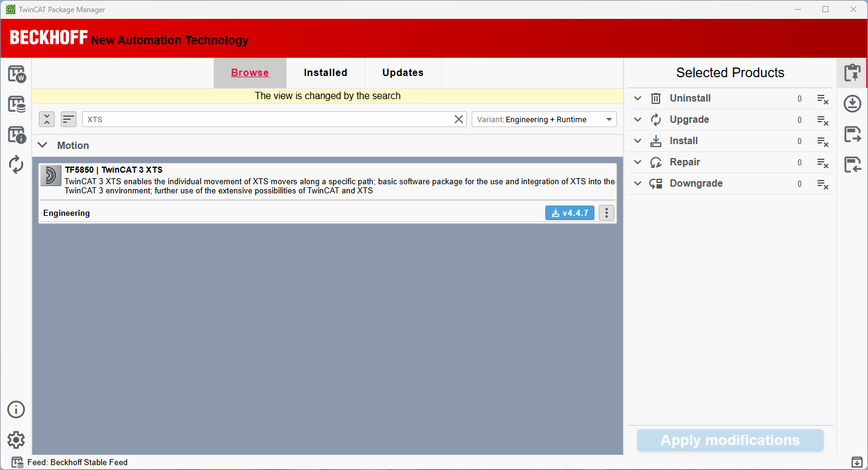The image size is (868, 470).
Task: Open the workloads package icon with W badge
Action: point(16,74)
